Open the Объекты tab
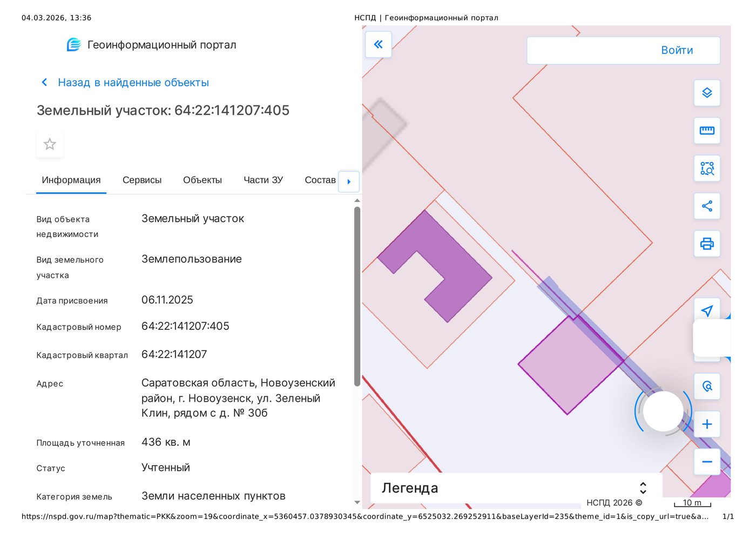The image size is (756, 534). (202, 180)
